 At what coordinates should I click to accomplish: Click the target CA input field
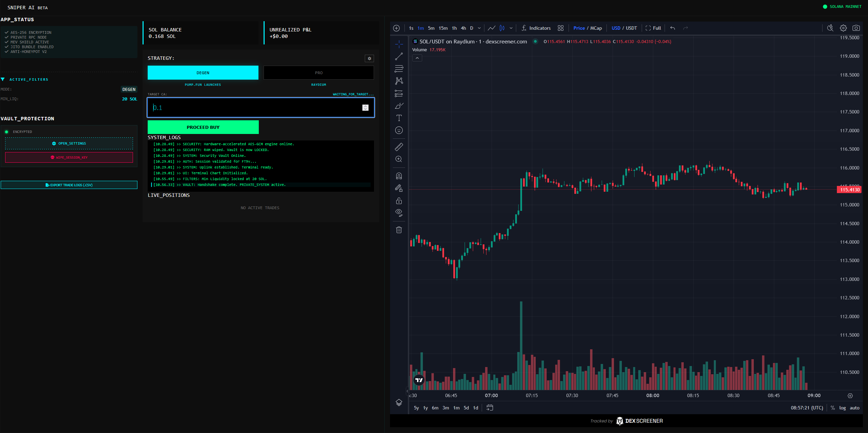pos(256,108)
